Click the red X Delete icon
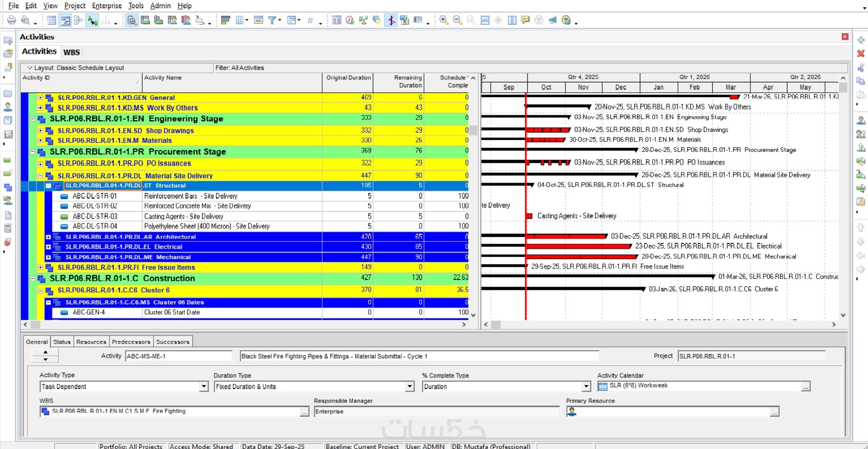This screenshot has height=449, width=868. tap(861, 53)
